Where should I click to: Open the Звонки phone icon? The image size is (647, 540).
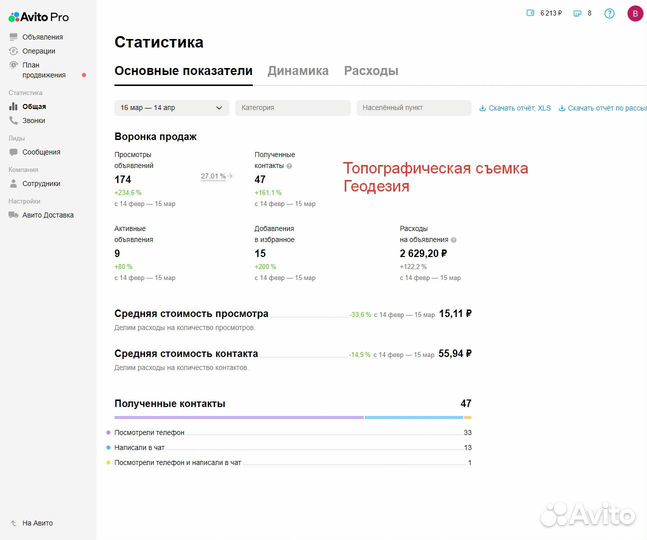[x=14, y=120]
